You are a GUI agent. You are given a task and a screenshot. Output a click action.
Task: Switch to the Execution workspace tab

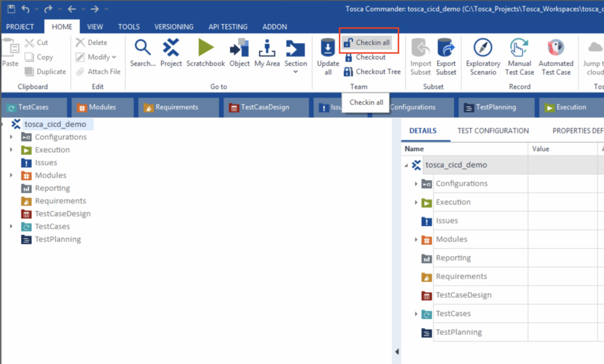tap(571, 107)
